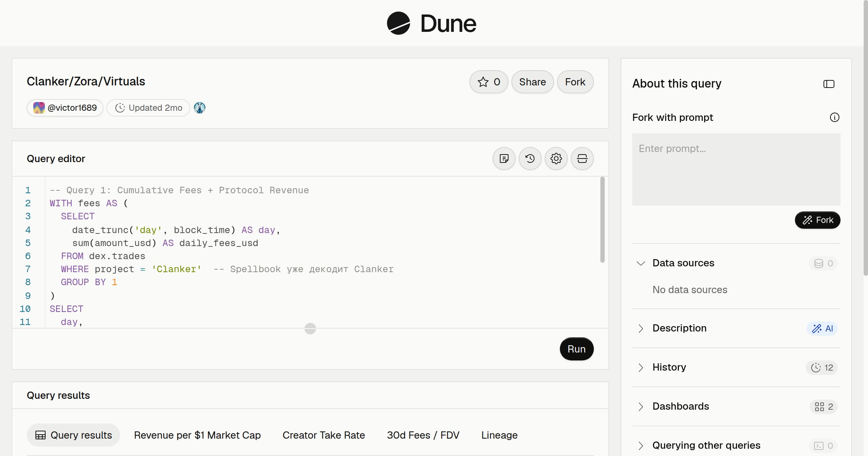Click the Share button

pyautogui.click(x=532, y=82)
